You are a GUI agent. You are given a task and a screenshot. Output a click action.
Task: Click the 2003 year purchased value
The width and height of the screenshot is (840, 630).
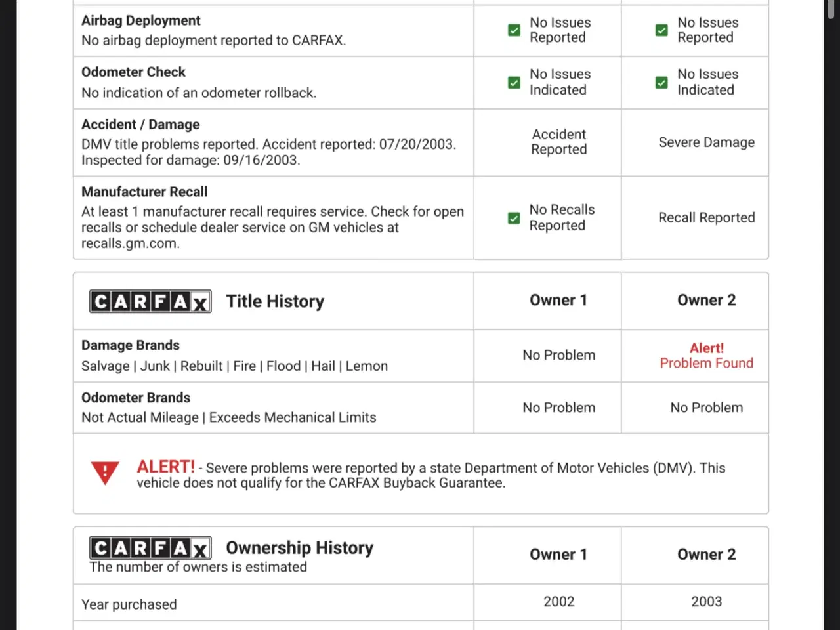tap(706, 602)
